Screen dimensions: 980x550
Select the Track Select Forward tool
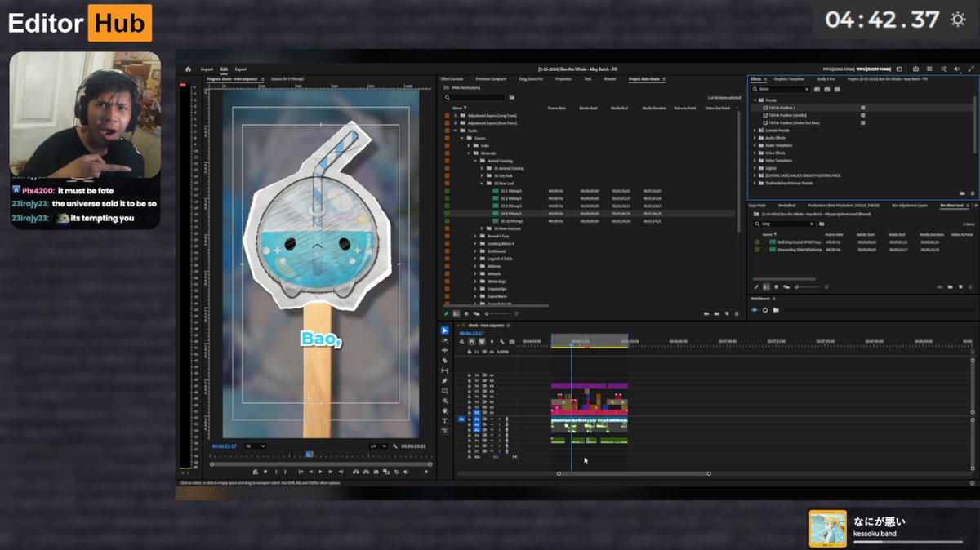click(x=445, y=340)
